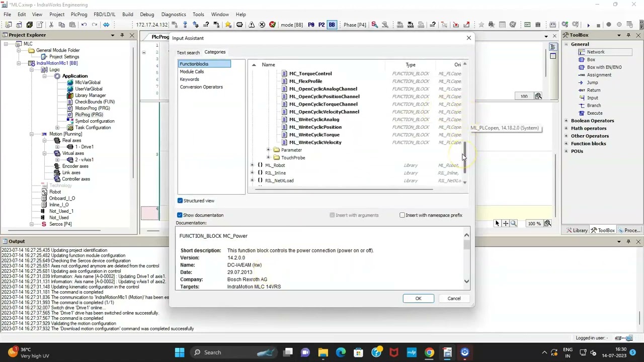644x362 pixels.
Task: Select the P0 phase icon
Action: coord(311,25)
